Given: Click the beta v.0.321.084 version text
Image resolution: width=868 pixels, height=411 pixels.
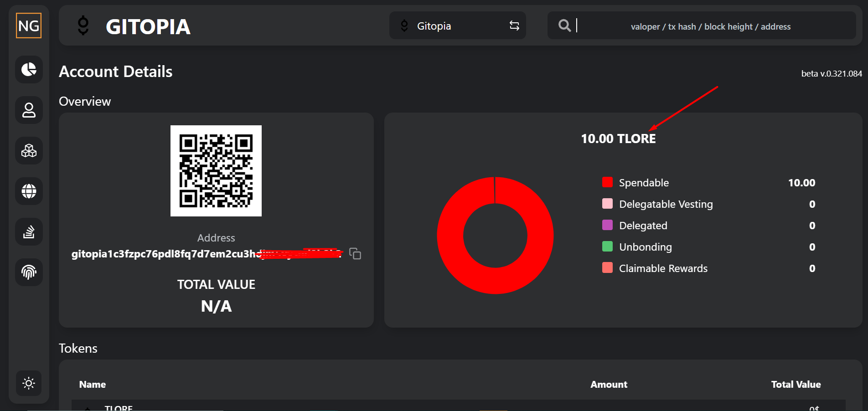Looking at the screenshot, I should (832, 73).
